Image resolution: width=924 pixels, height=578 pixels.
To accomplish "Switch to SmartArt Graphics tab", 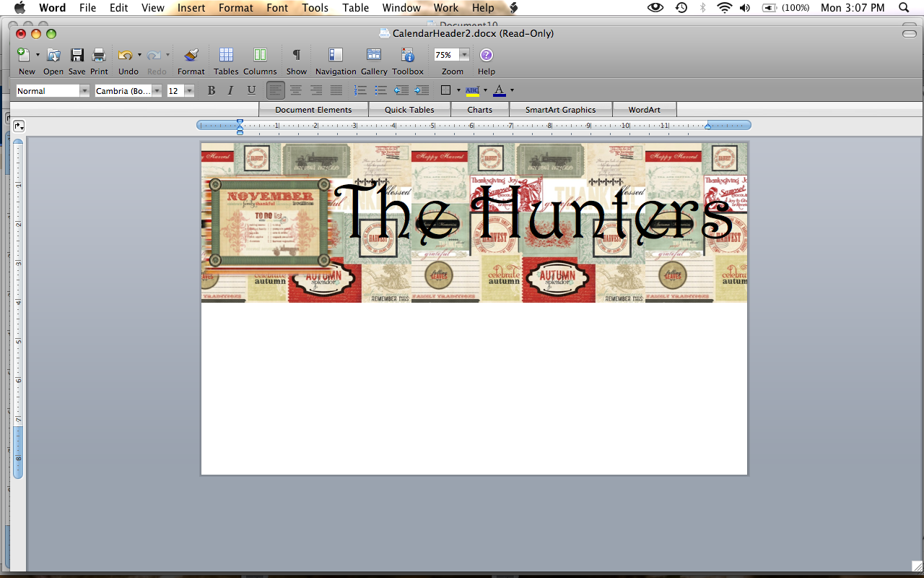I will tap(560, 110).
